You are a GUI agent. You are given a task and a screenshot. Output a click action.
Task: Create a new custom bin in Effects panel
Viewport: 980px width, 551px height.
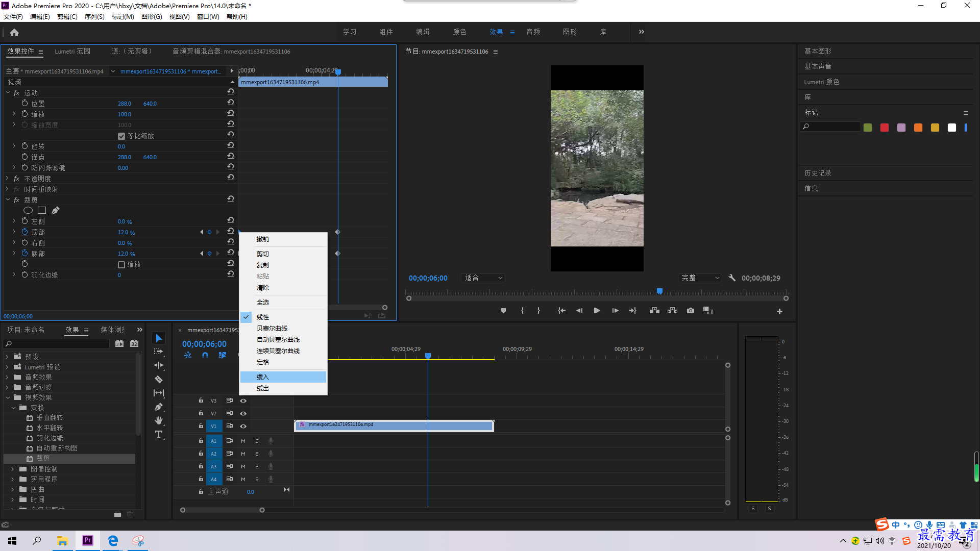pyautogui.click(x=117, y=514)
